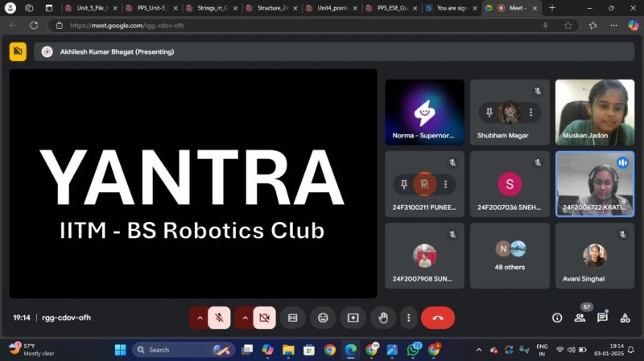Open meeting details info icon
This screenshot has width=644, height=361.
(557, 318)
